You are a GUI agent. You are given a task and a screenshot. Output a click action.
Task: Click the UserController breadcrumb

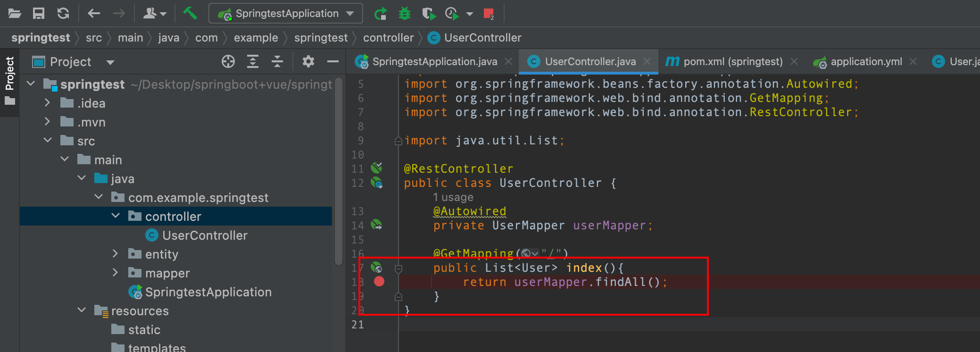coord(474,38)
